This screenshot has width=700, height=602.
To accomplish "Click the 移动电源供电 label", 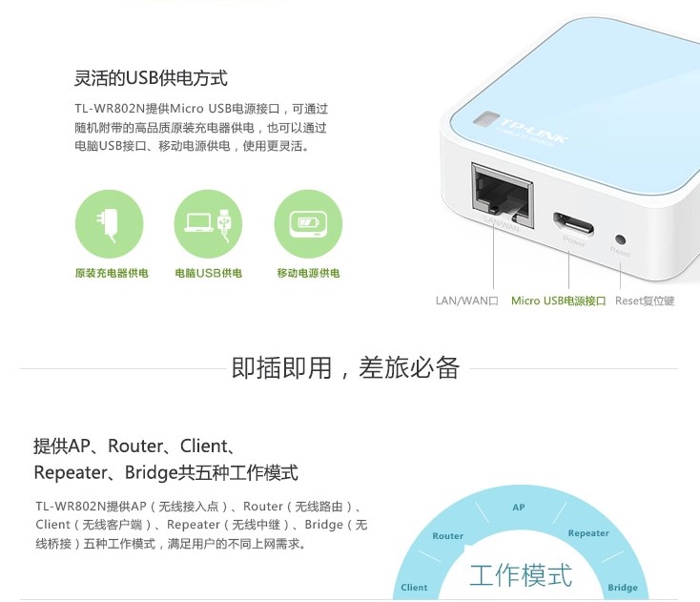I will click(x=308, y=273).
